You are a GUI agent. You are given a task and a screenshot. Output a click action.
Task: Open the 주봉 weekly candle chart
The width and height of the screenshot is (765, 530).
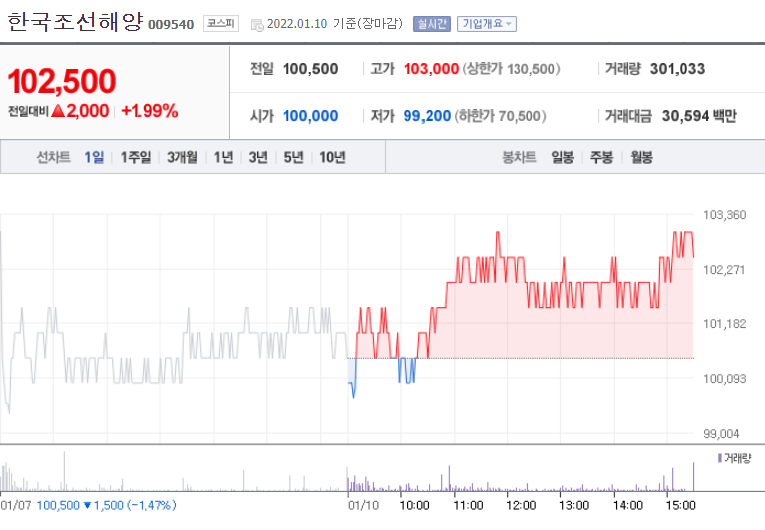601,157
